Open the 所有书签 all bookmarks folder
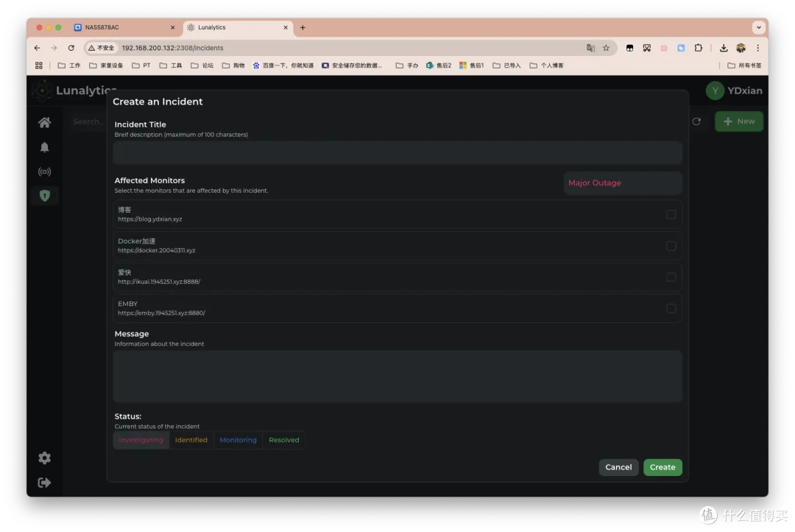Screen dimensions: 795x532 (x=744, y=65)
